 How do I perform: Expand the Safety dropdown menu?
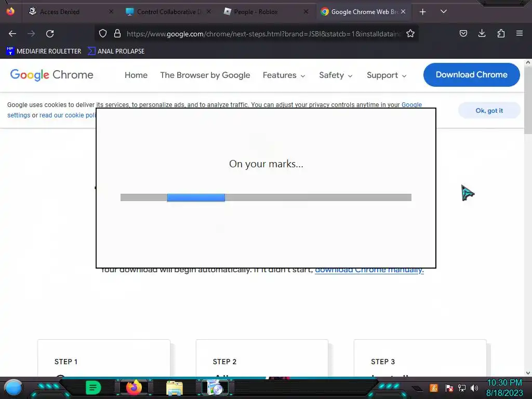tap(336, 75)
